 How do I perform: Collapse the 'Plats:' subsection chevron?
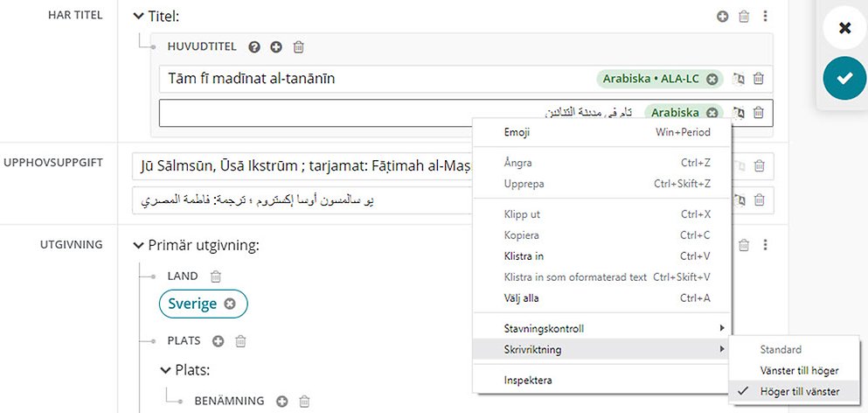(165, 370)
